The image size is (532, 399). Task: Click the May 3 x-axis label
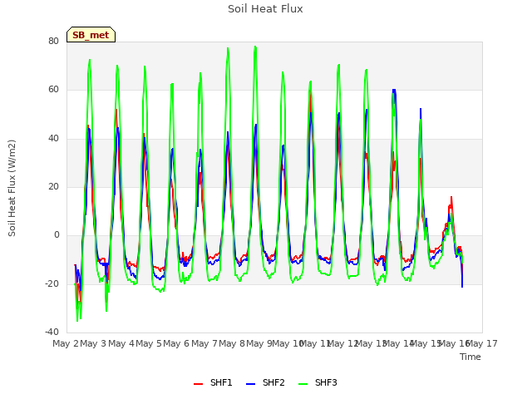(93, 343)
